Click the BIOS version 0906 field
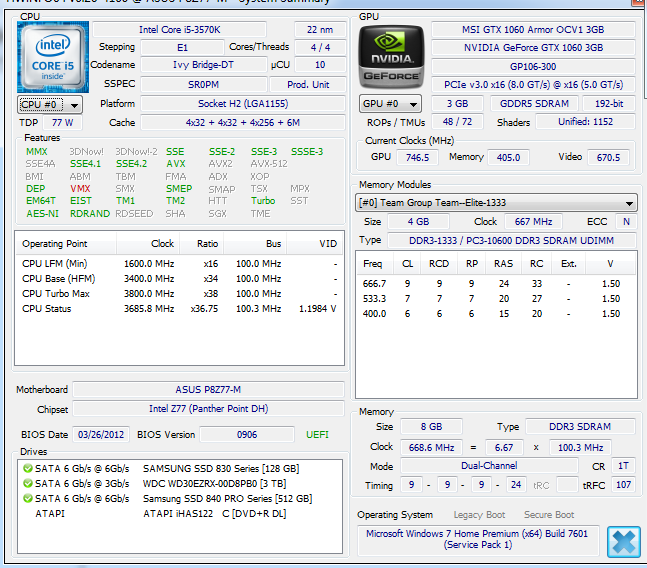Viewport: 647px width, 568px height. click(x=247, y=435)
